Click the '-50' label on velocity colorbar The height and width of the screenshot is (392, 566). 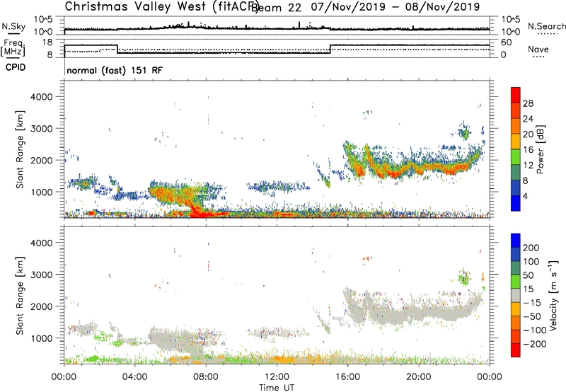531,316
